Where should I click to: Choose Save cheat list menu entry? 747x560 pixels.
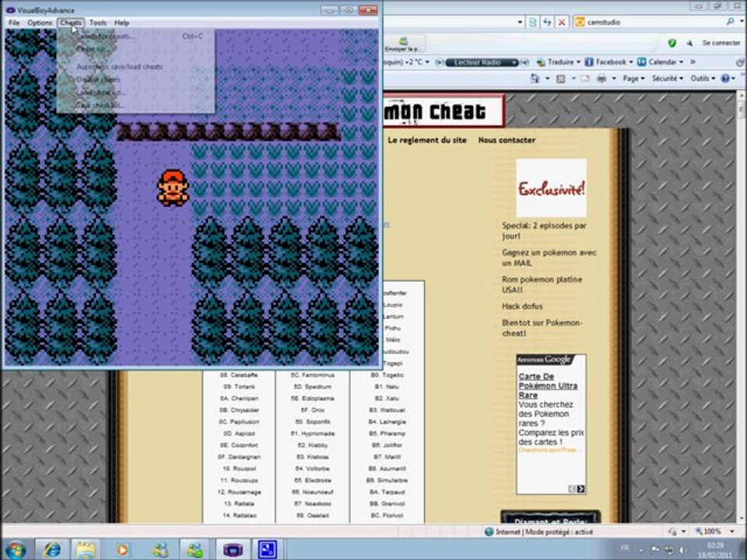(x=135, y=105)
